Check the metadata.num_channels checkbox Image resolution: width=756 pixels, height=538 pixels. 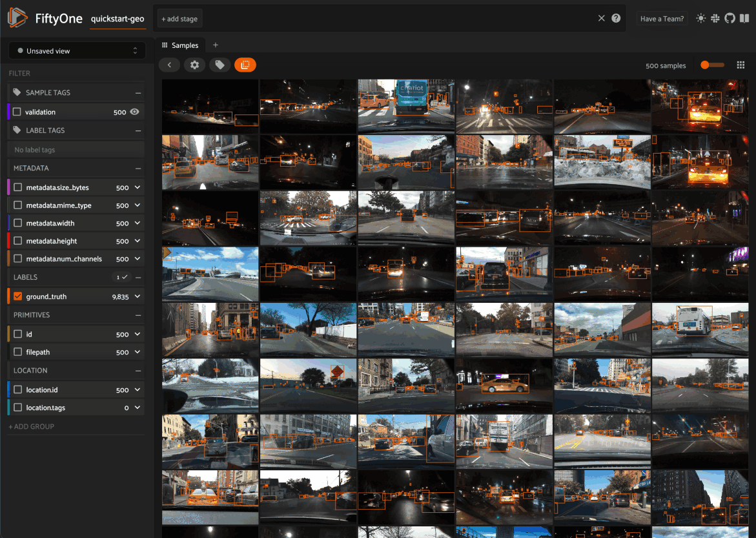coord(18,258)
